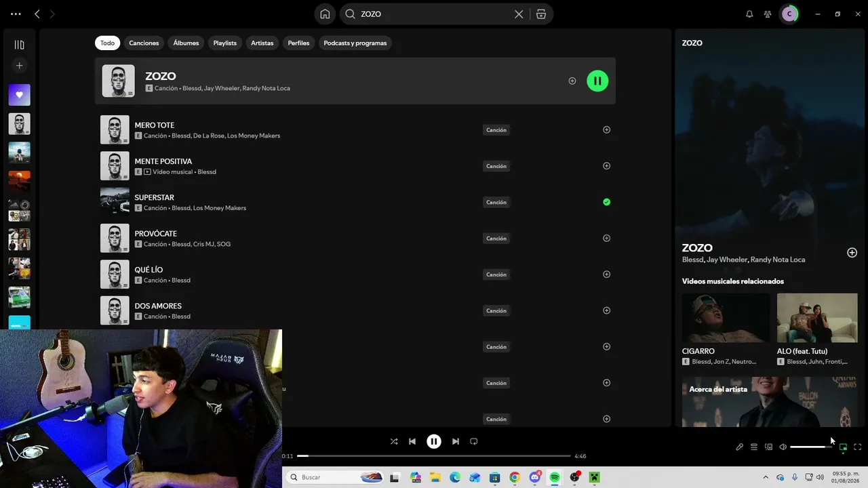
Task: Open the three-dots app menu
Action: point(16,14)
